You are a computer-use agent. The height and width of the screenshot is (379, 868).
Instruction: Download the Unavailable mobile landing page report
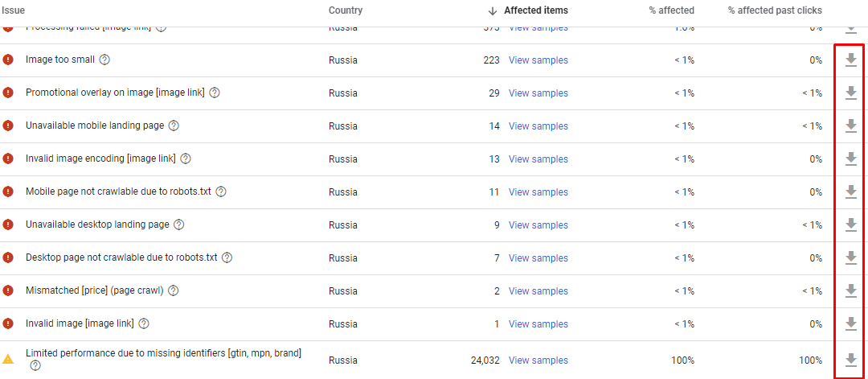851,126
